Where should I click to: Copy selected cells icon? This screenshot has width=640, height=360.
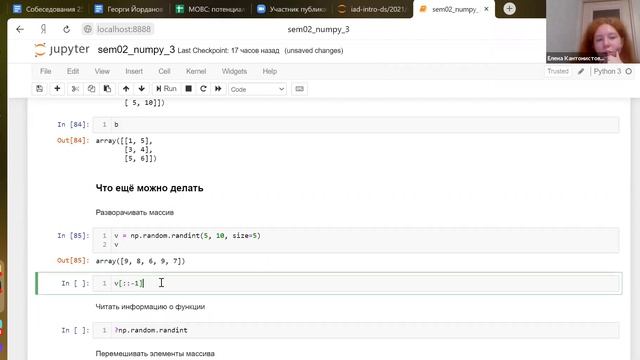(x=91, y=89)
